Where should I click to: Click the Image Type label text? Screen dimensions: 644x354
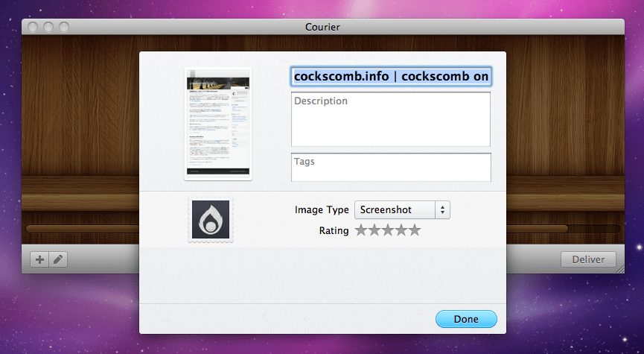tap(322, 209)
